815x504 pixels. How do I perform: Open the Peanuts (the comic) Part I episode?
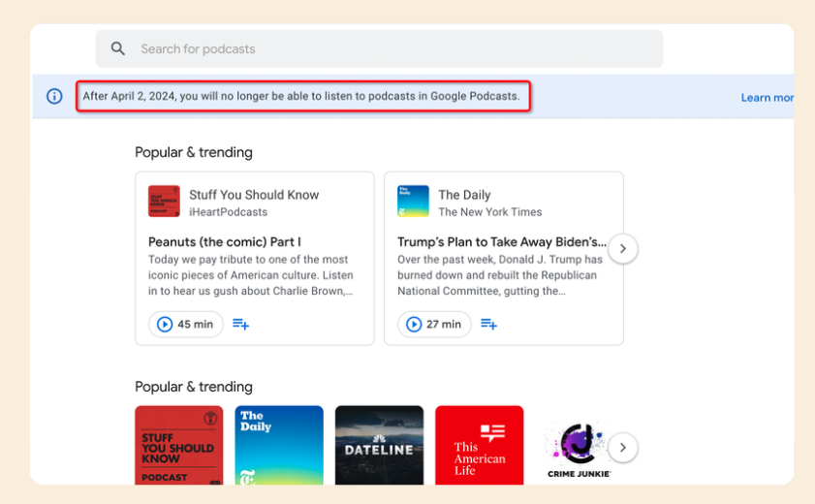tap(225, 242)
